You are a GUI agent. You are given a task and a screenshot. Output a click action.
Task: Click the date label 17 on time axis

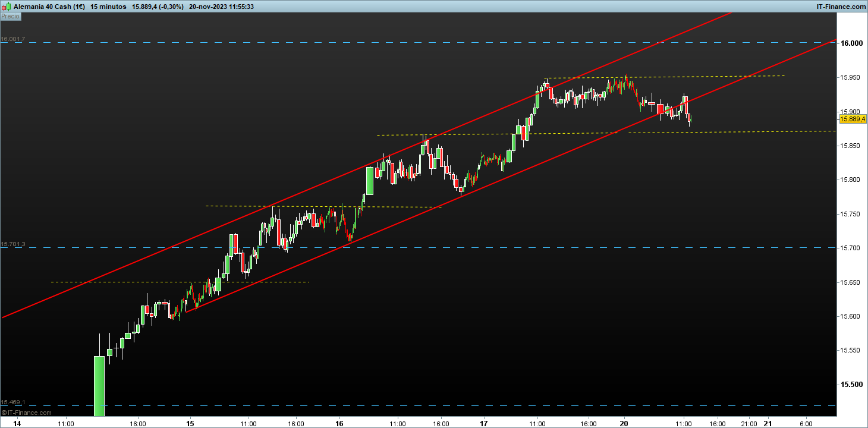tap(484, 424)
